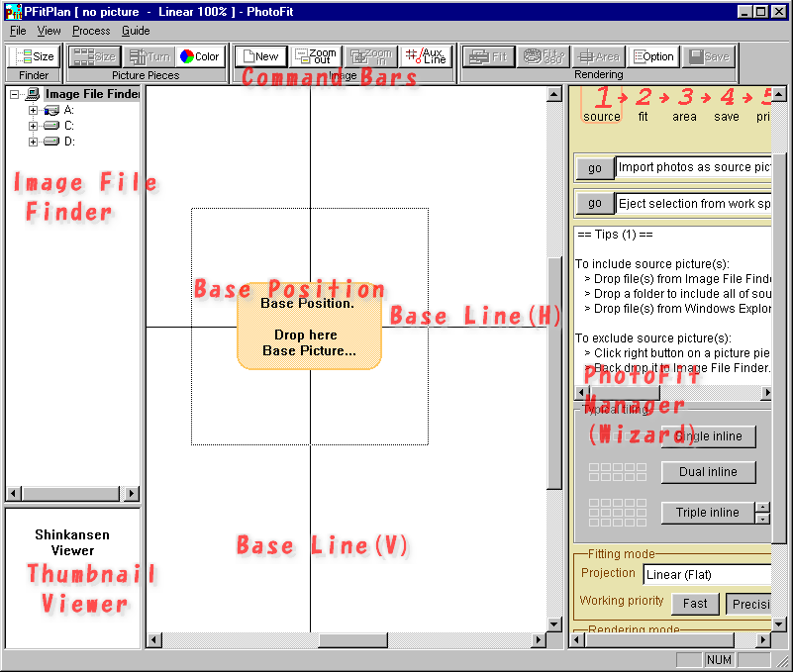Image resolution: width=793 pixels, height=672 pixels.
Task: Click the Save rendering button
Action: click(x=709, y=56)
